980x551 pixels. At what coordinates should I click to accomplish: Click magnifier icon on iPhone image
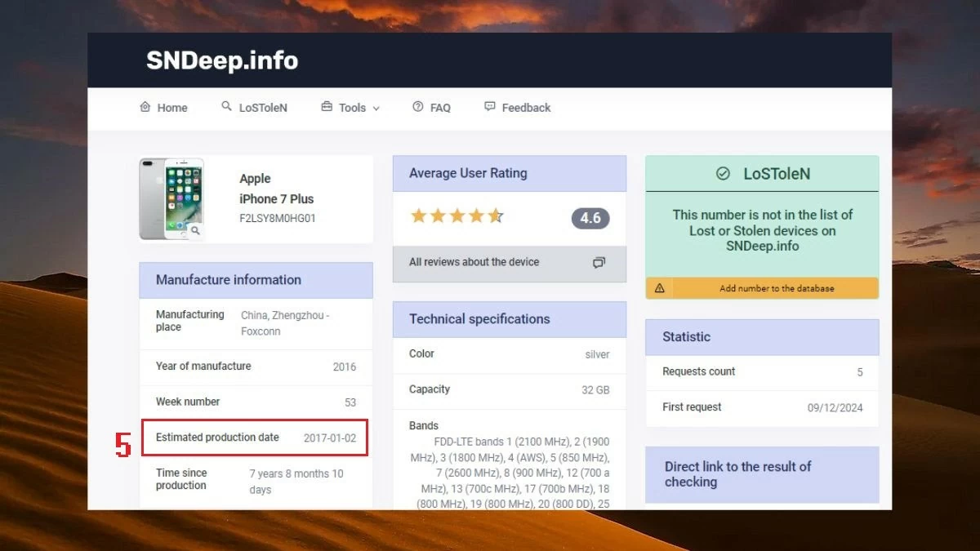195,231
